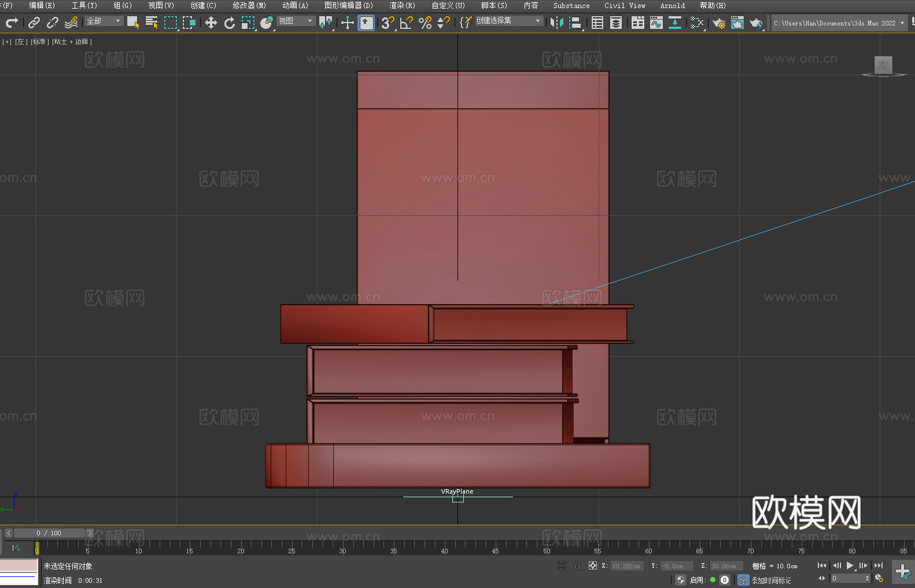Open the Layer Explorer icon
This screenshot has height=588, width=915.
616,23
